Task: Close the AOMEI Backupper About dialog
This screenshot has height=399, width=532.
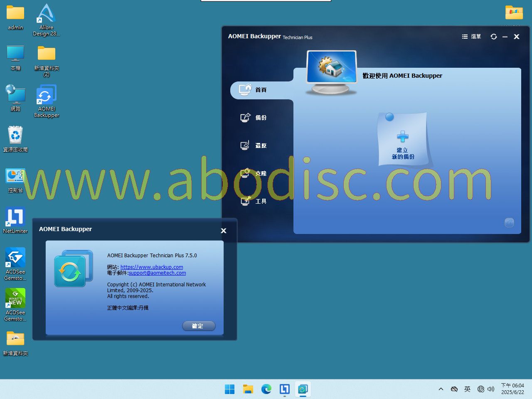Action: coord(224,231)
